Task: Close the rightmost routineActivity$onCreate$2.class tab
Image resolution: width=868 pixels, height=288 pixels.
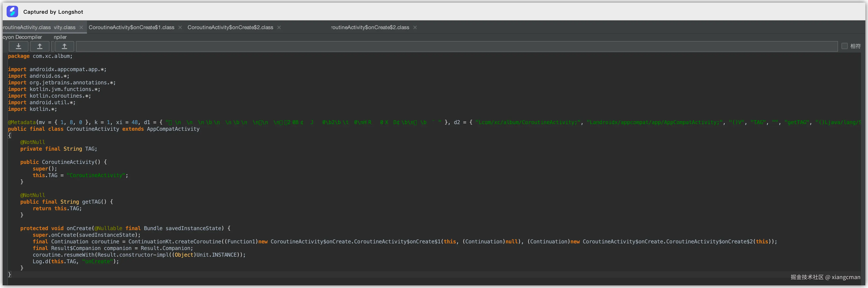Action: [415, 28]
